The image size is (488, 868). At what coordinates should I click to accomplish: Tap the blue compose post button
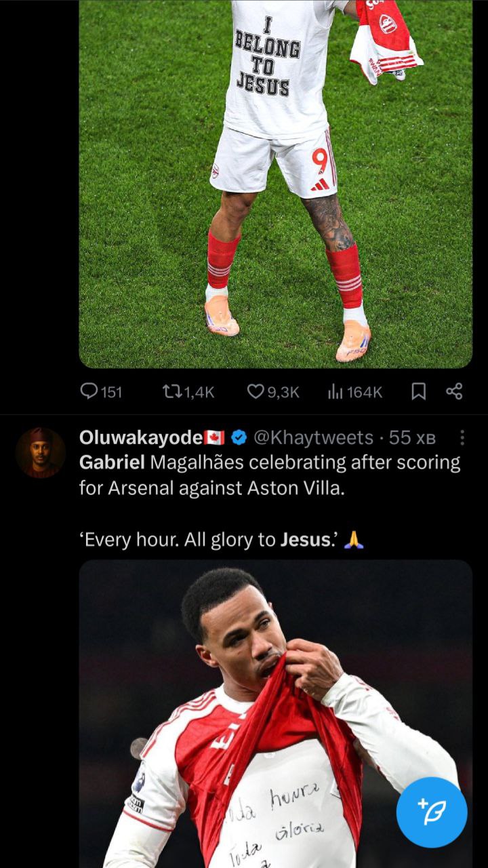point(431,812)
